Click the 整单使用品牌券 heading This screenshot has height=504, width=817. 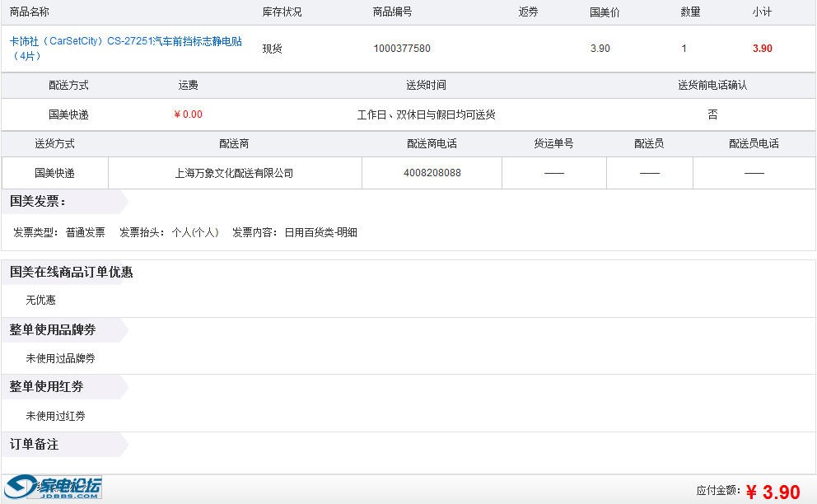(53, 330)
